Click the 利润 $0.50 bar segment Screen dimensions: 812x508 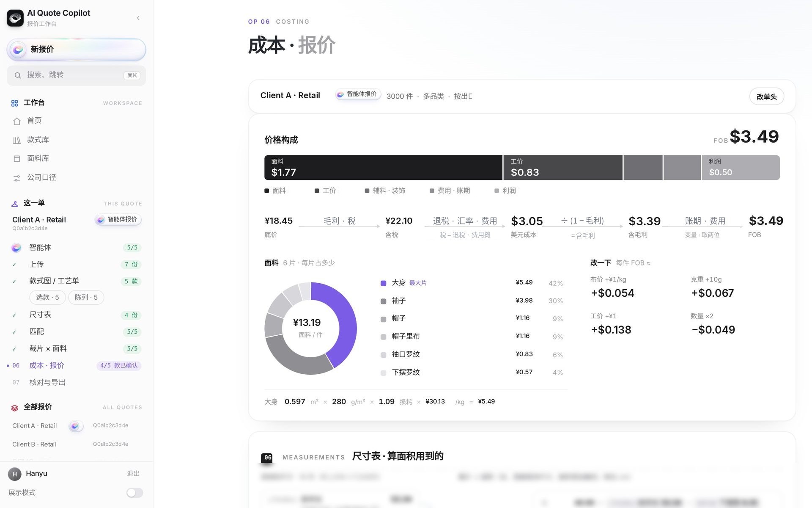pyautogui.click(x=741, y=168)
